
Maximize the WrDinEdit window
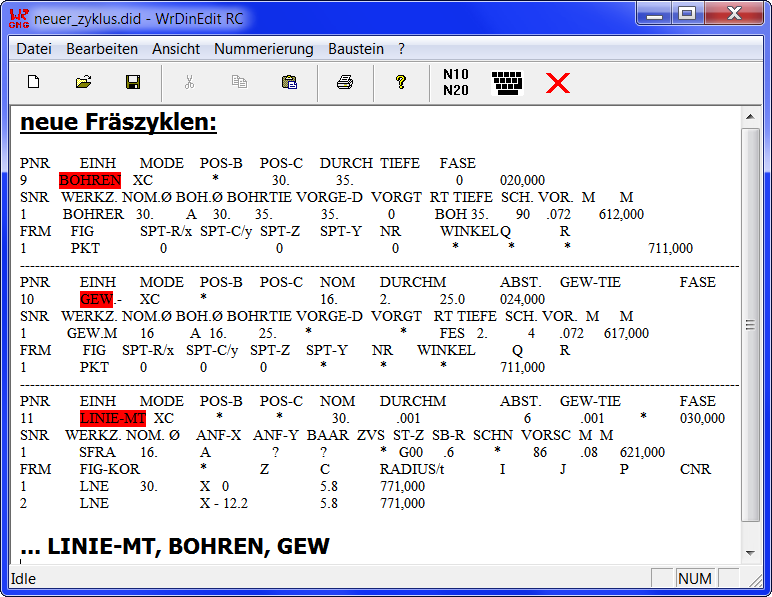(x=688, y=13)
